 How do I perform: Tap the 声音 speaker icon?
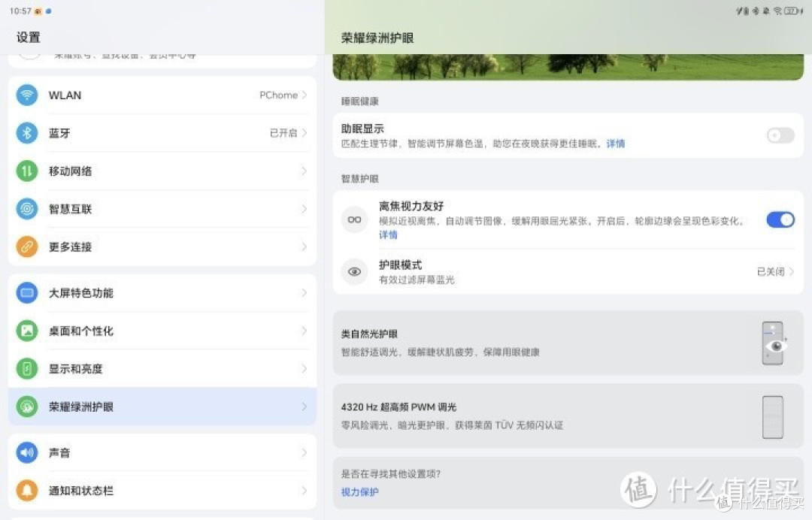[x=27, y=452]
